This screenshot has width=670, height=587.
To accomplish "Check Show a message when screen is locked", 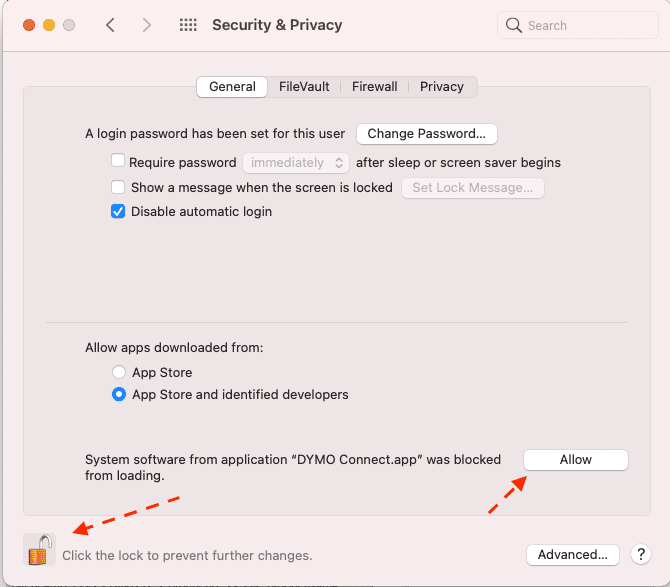I will pos(118,187).
